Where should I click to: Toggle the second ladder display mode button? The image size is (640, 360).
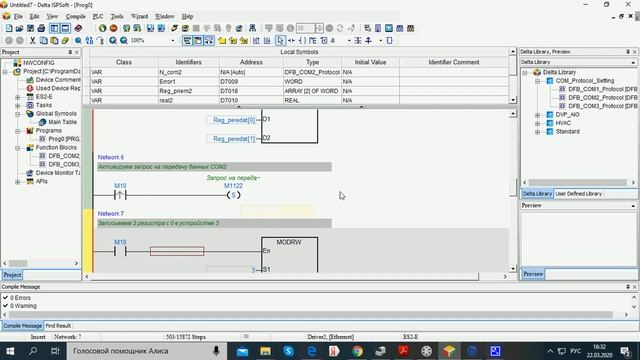tap(198, 40)
